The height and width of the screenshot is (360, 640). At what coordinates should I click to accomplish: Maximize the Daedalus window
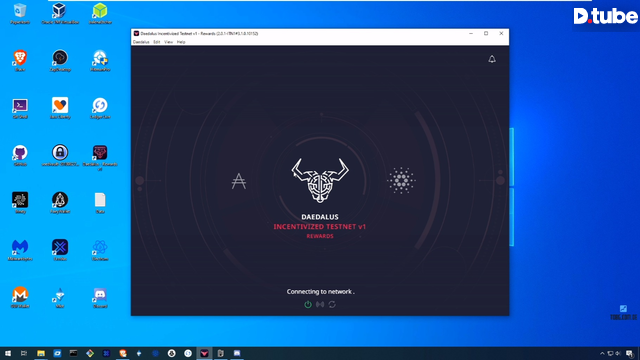click(x=486, y=33)
